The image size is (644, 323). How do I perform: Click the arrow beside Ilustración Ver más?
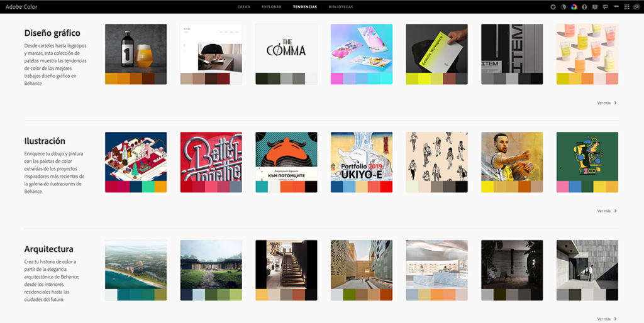[615, 211]
